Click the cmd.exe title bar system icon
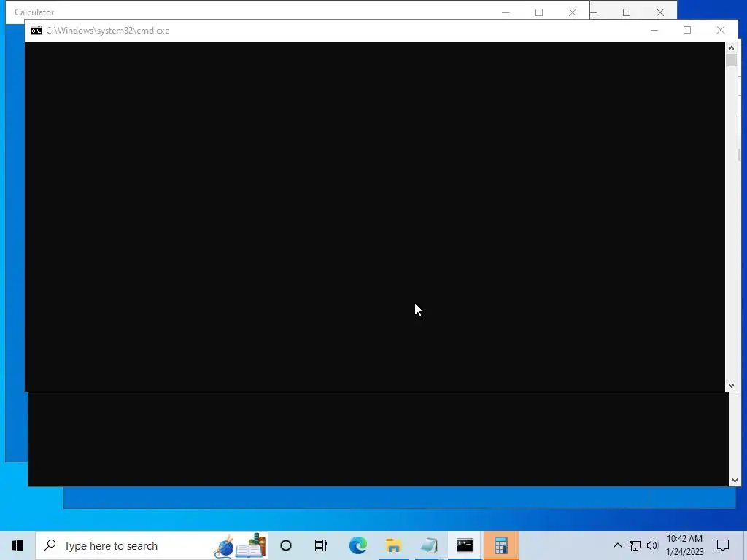Screen dimensions: 747x560 pyautogui.click(x=36, y=31)
